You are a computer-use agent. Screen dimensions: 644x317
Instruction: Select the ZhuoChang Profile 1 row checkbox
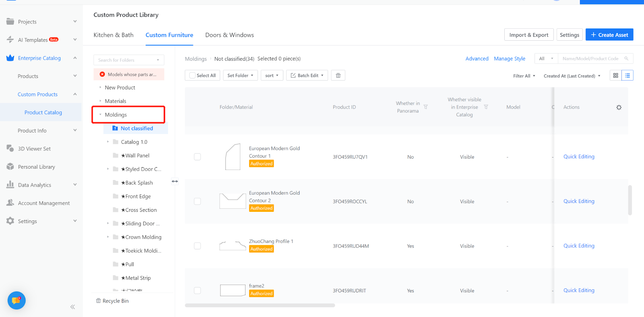tap(197, 246)
